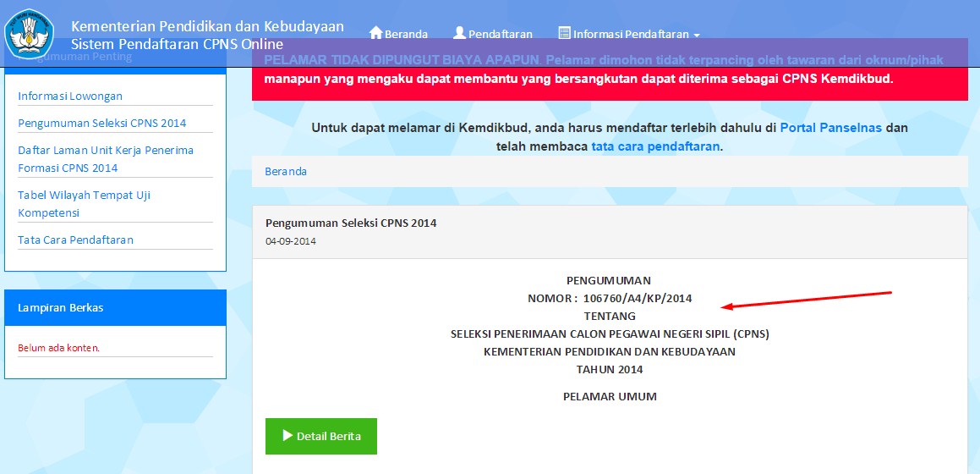Click the home icon beside Beranda

click(x=375, y=32)
